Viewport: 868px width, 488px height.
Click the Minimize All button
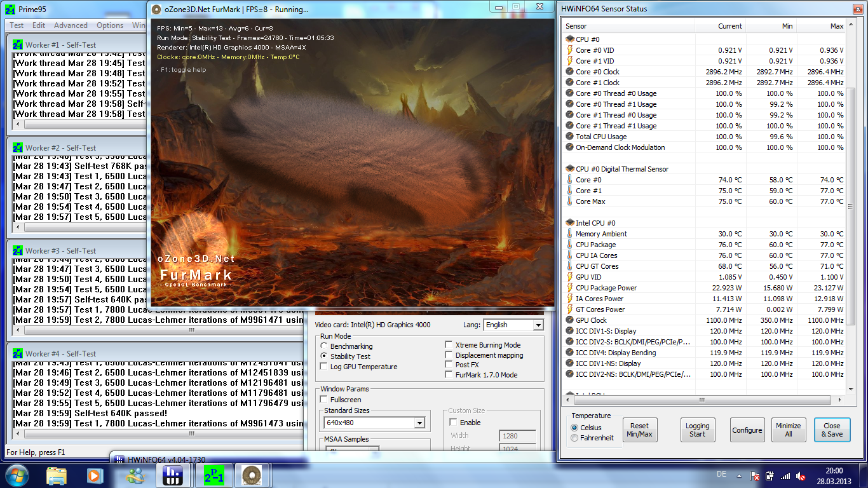[x=788, y=430]
